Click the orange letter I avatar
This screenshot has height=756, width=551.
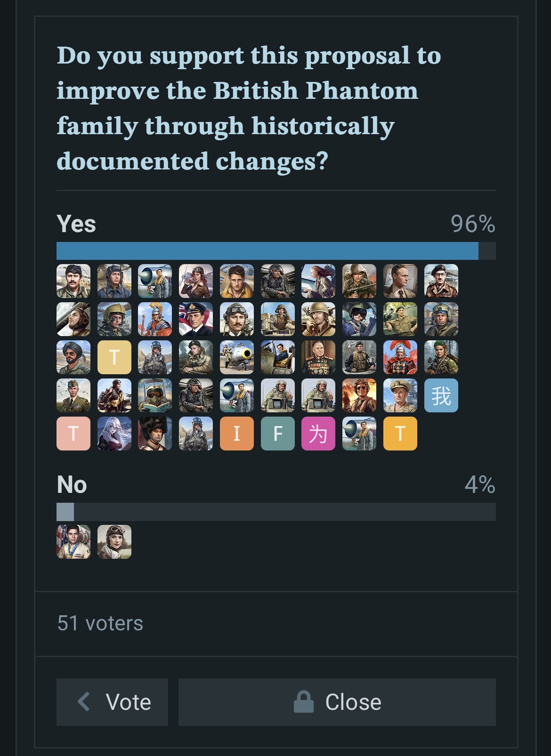(237, 434)
